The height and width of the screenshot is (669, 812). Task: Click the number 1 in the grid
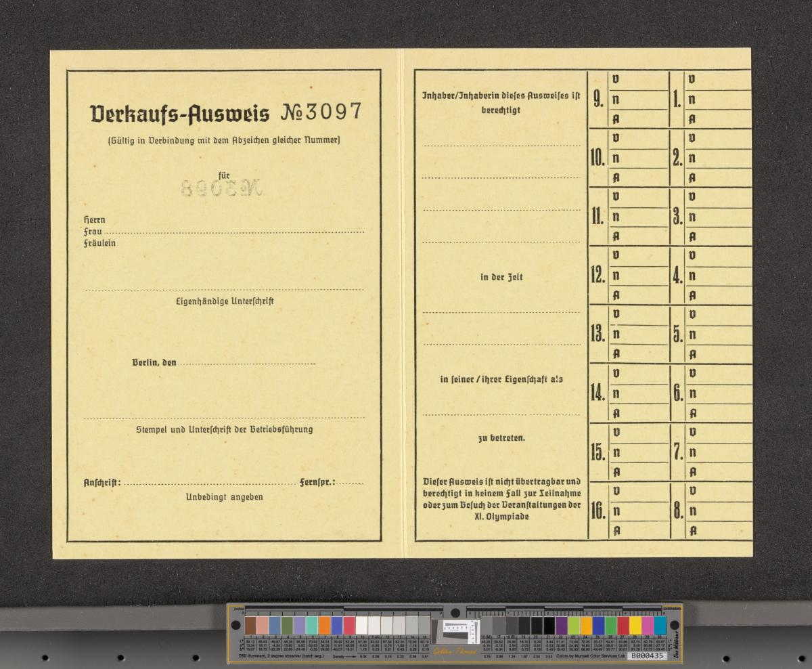point(677,101)
